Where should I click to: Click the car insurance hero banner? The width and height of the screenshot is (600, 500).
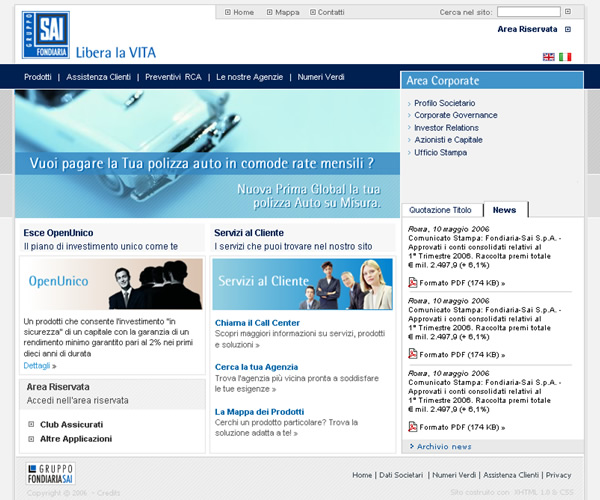207,154
